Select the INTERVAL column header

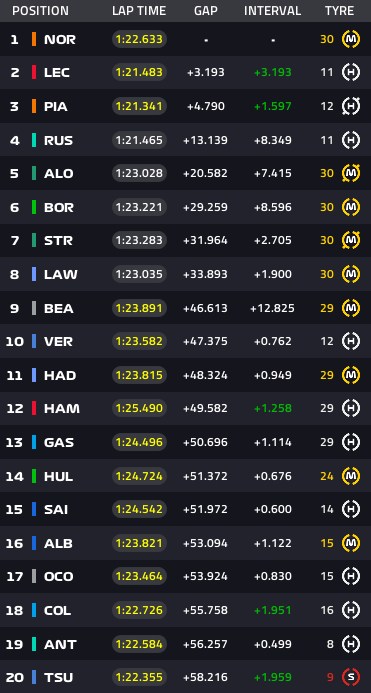[x=272, y=11]
